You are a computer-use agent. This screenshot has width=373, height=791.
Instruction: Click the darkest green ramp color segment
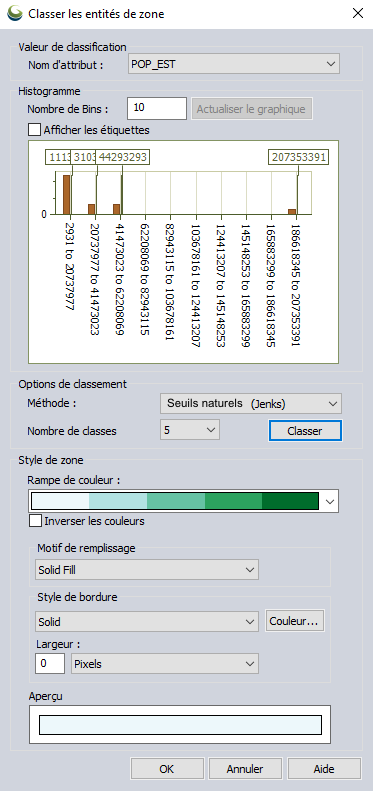point(291,501)
